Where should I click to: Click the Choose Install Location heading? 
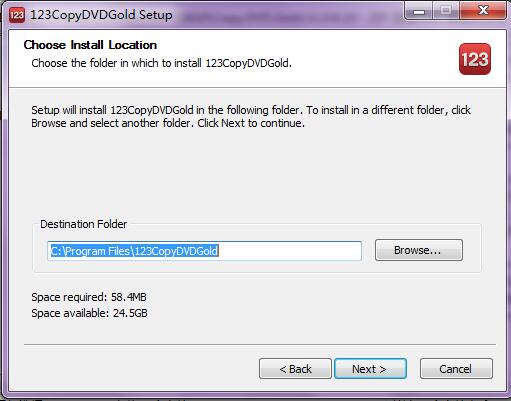coord(90,45)
